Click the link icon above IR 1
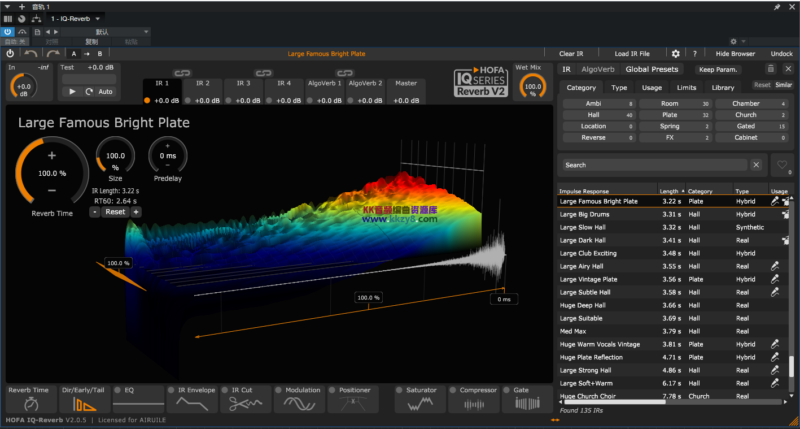800x429 pixels. coord(182,73)
